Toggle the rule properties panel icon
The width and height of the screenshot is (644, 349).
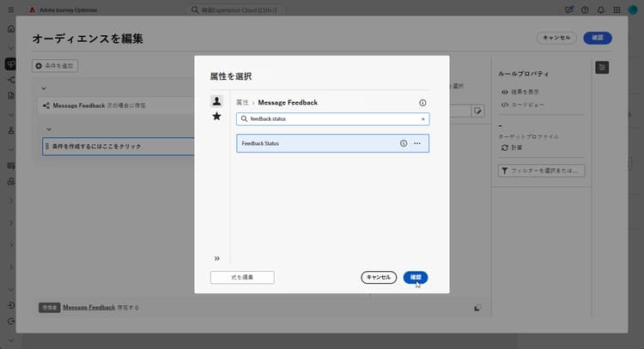[x=602, y=67]
